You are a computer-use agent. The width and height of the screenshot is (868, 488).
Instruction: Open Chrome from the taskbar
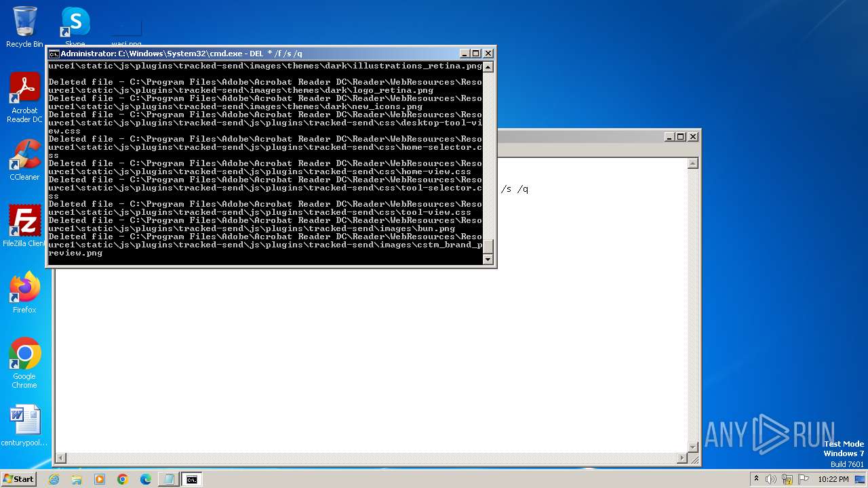[x=123, y=479]
